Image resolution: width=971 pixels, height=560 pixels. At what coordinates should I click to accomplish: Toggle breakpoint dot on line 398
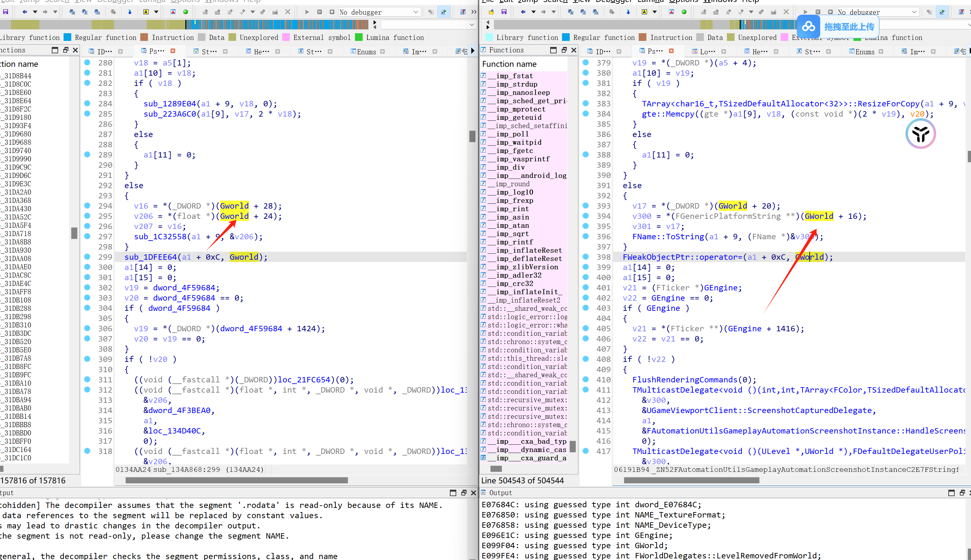586,257
